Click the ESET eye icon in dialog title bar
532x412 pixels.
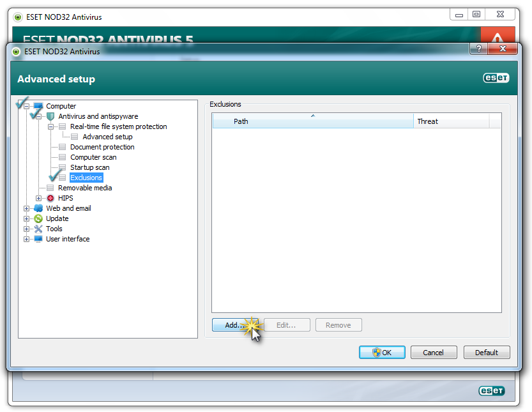pyautogui.click(x=16, y=52)
